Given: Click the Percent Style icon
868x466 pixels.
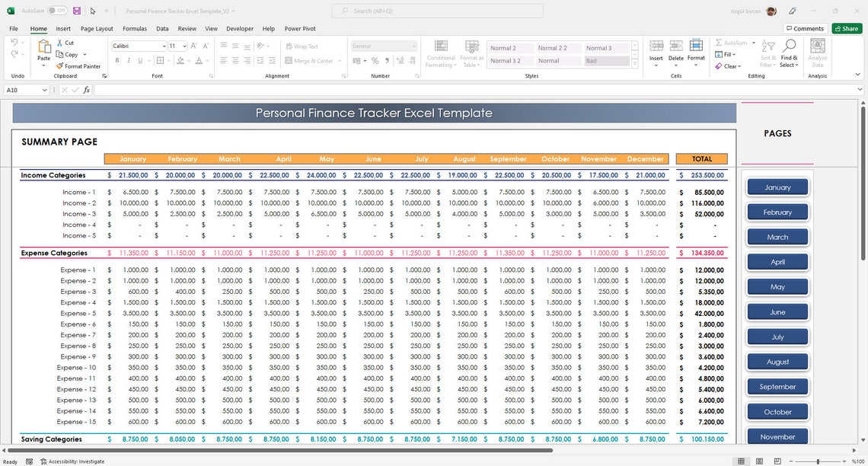Looking at the screenshot, I should [375, 60].
